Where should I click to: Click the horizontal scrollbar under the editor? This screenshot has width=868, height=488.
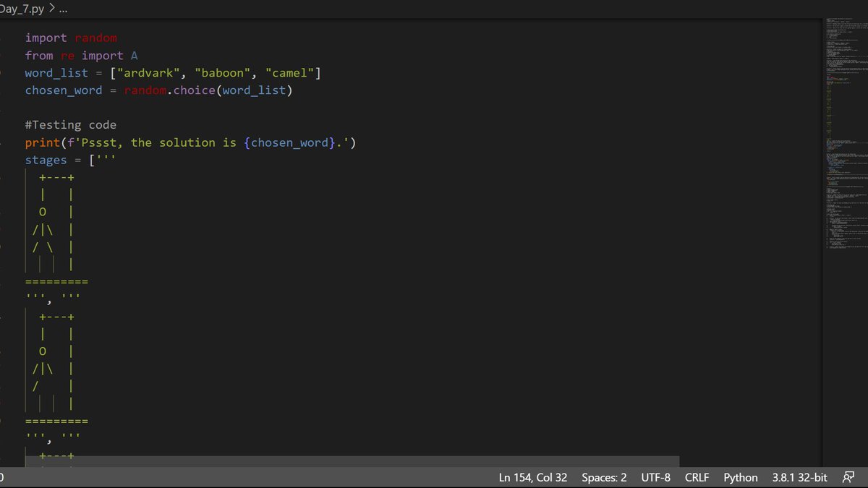click(x=352, y=461)
